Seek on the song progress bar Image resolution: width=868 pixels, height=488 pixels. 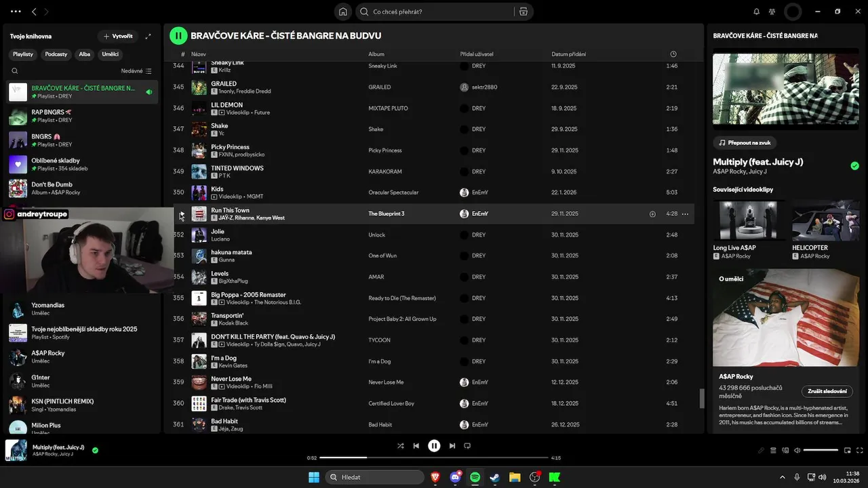click(433, 457)
